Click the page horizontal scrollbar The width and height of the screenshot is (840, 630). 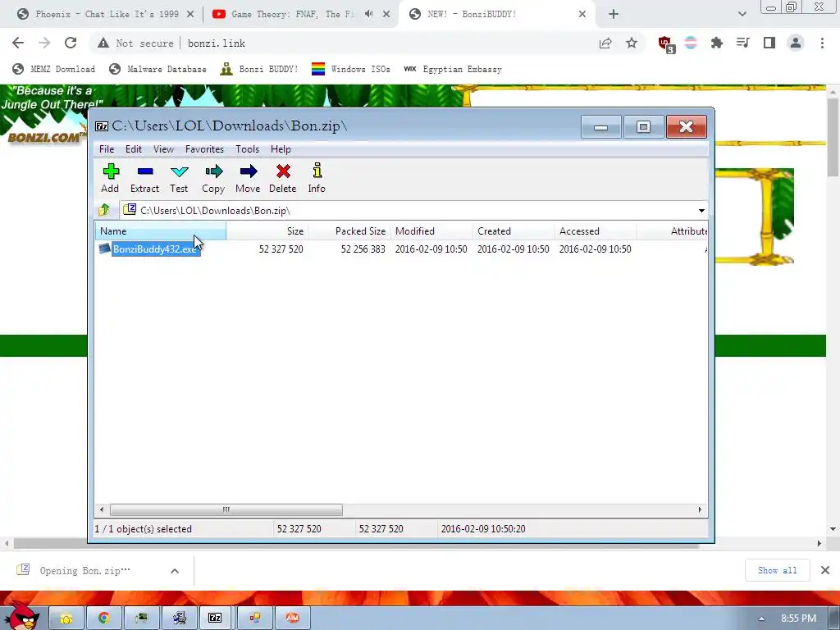coord(357,543)
